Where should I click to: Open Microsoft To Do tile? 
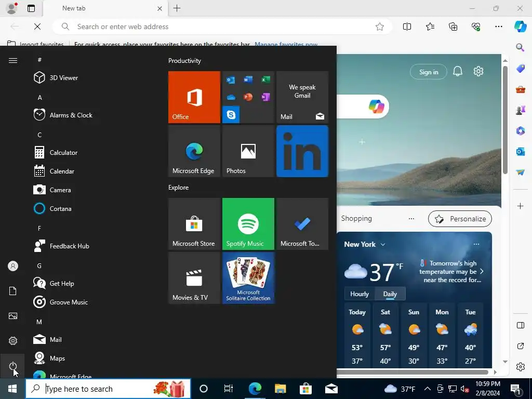point(302,224)
